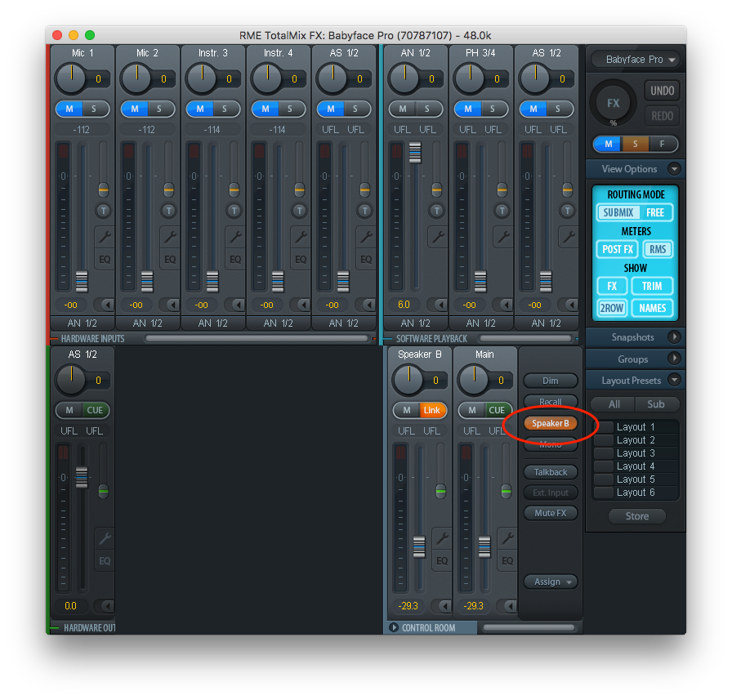Toggle RMS meters button

click(x=658, y=249)
